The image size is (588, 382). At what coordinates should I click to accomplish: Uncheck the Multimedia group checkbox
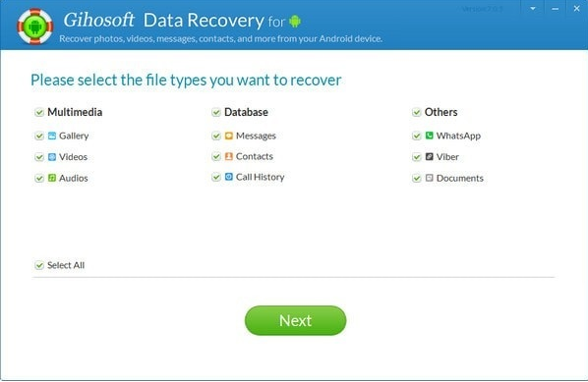tap(39, 112)
